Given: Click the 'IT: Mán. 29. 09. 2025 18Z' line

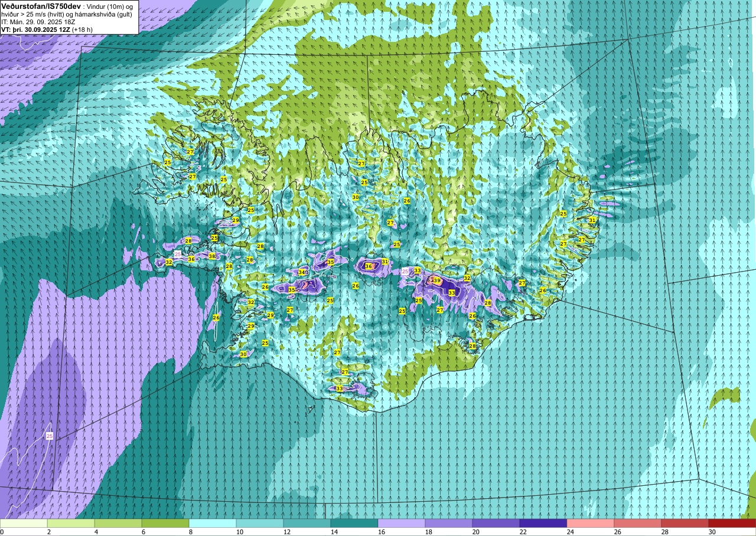Looking at the screenshot, I should click(38, 22).
